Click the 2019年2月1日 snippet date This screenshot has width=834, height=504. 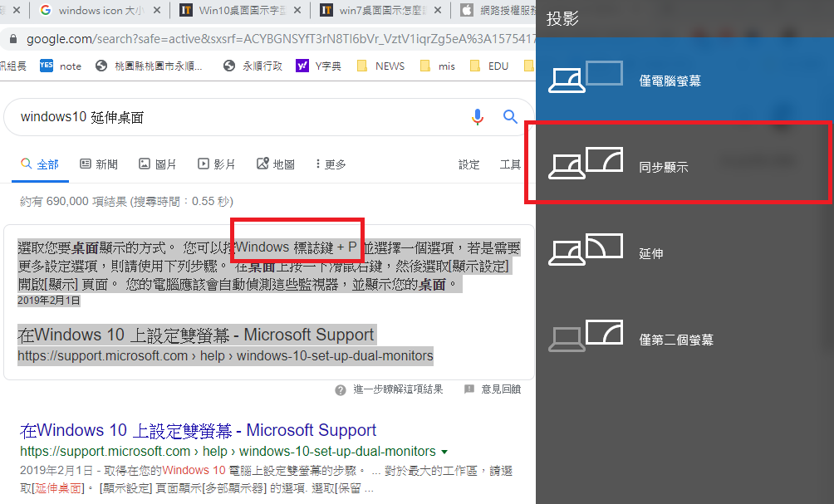point(49,301)
